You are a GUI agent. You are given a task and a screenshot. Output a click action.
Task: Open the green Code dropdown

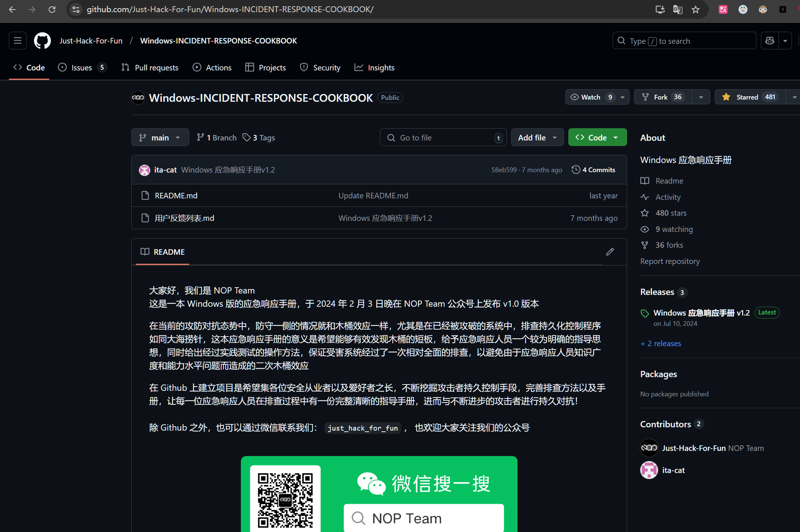[597, 138]
